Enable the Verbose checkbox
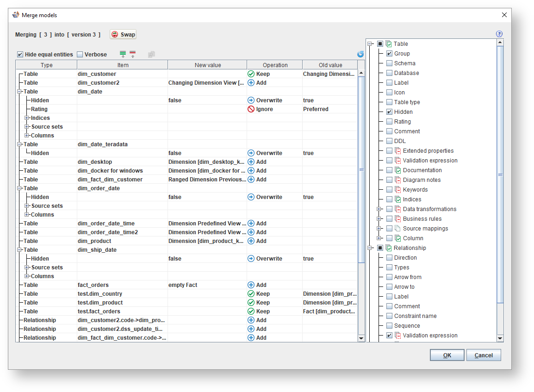 [80, 55]
